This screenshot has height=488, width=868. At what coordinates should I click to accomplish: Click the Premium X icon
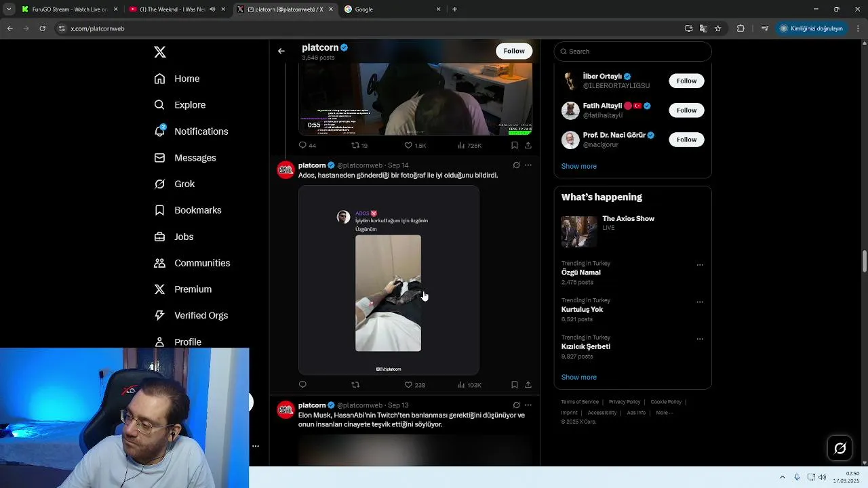click(159, 289)
